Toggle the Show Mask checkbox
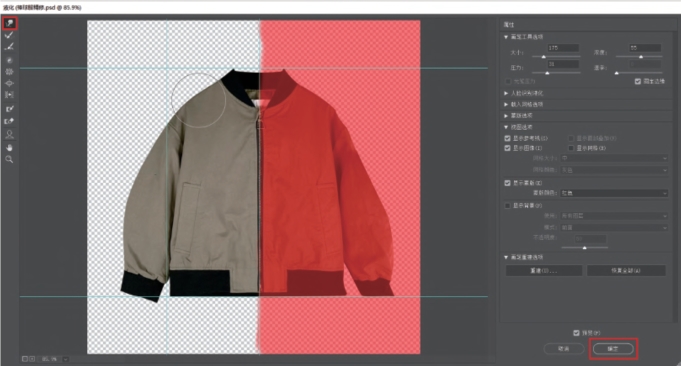This screenshot has height=366, width=681. pos(507,183)
